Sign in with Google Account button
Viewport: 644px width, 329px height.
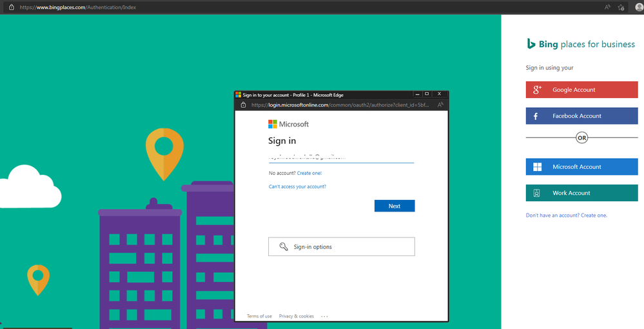click(x=581, y=90)
